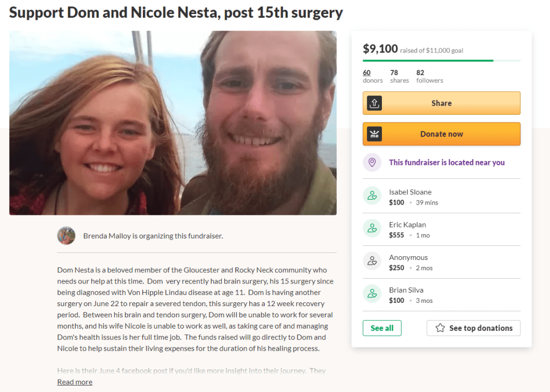Expand the story with Read more
The image size is (550, 392).
75,382
